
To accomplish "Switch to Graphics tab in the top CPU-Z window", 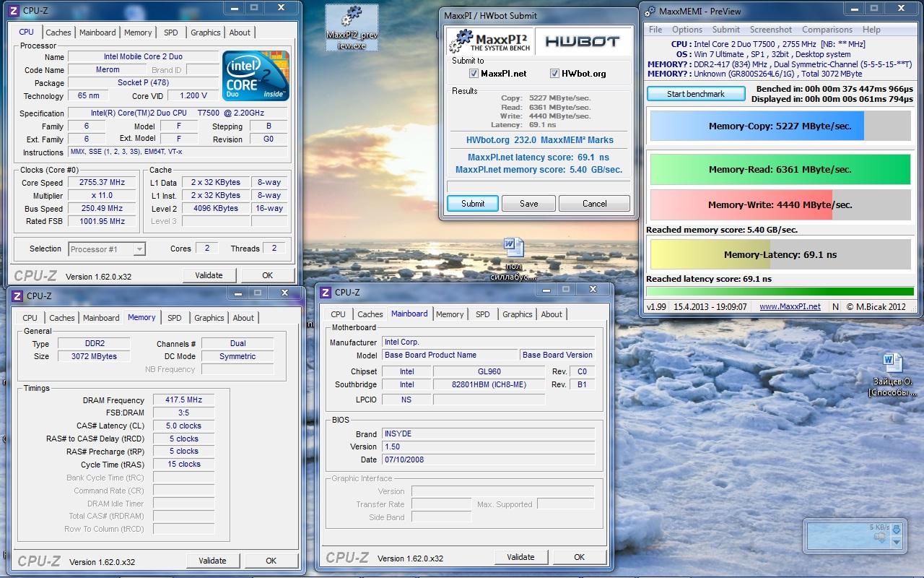I will 206,33.
